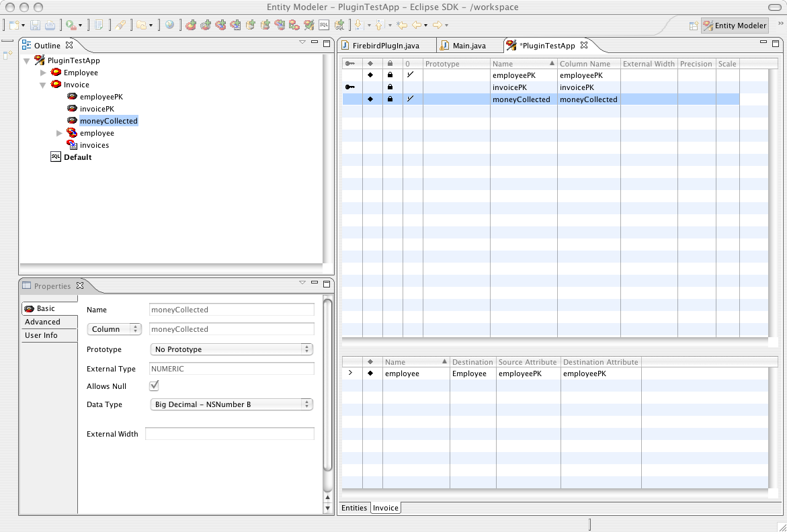Close the PluginTestApp editor tab
The height and width of the screenshot is (532, 787).
(x=584, y=44)
